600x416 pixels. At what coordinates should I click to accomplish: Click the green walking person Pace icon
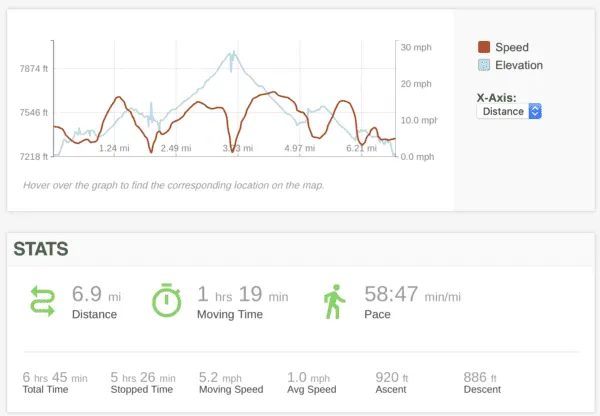pyautogui.click(x=335, y=302)
